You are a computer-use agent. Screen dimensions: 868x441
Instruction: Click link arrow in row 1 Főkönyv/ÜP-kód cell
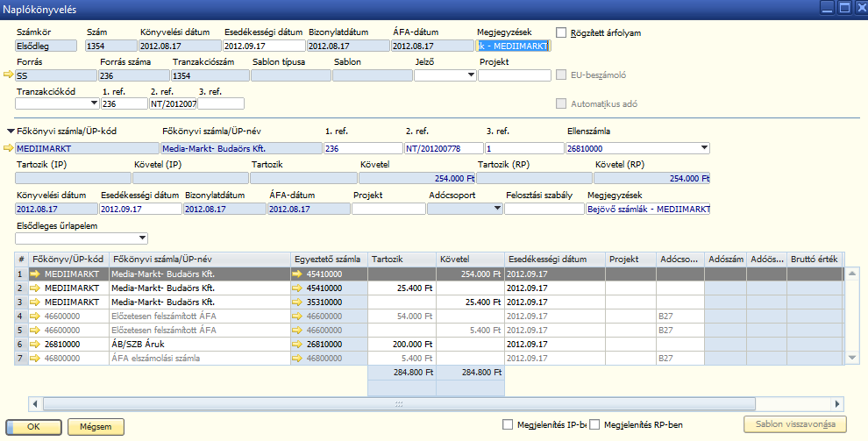click(36, 274)
